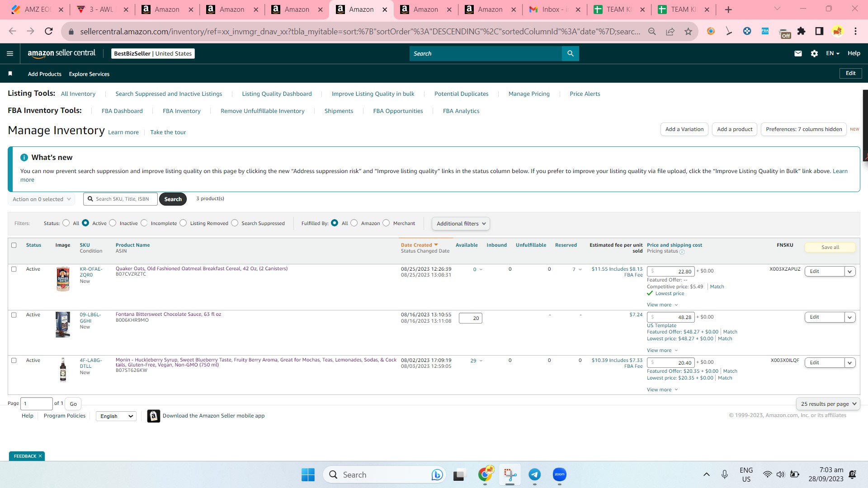Check the Quaker Oats row checkbox
This screenshot has height=488, width=868.
coord(14,269)
